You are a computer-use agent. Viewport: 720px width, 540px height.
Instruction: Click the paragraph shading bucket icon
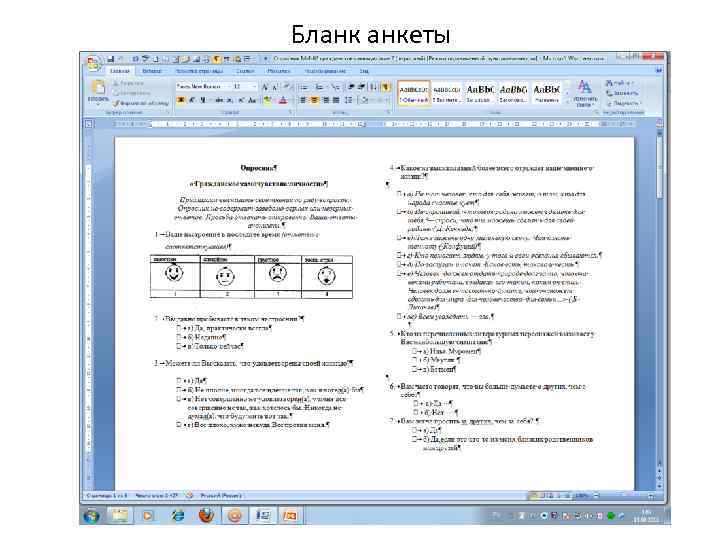(364, 100)
